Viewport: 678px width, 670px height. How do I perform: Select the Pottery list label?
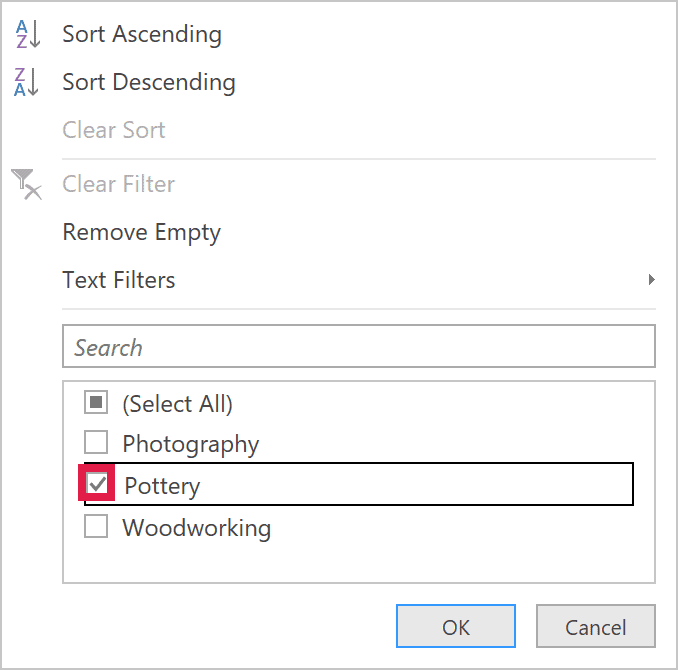point(162,486)
